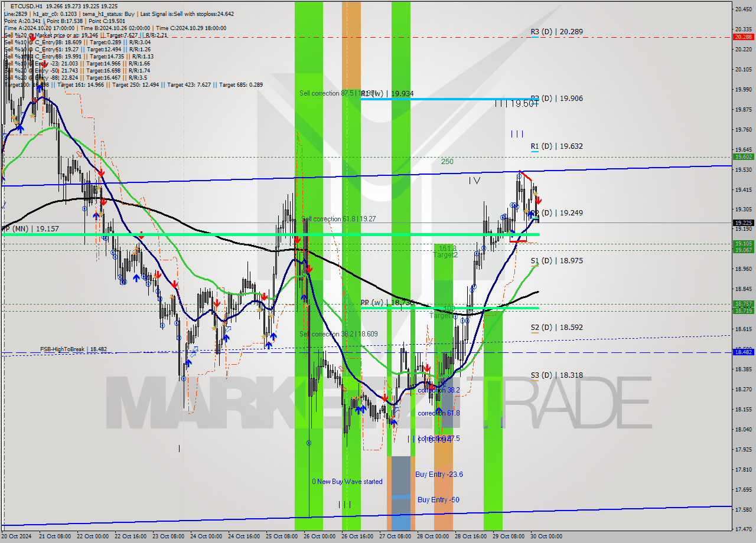Select the PP (w) | 18.736 weekly pivot label

(x=387, y=303)
